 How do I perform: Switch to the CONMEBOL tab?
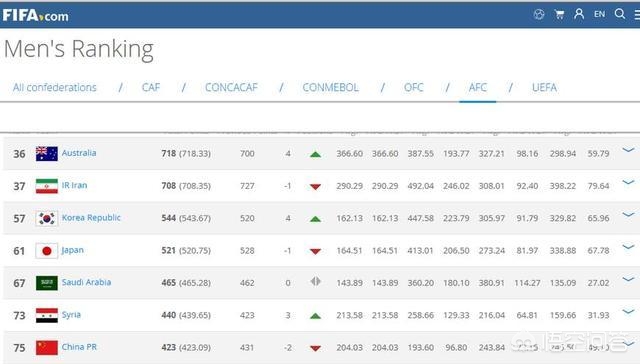[x=330, y=87]
